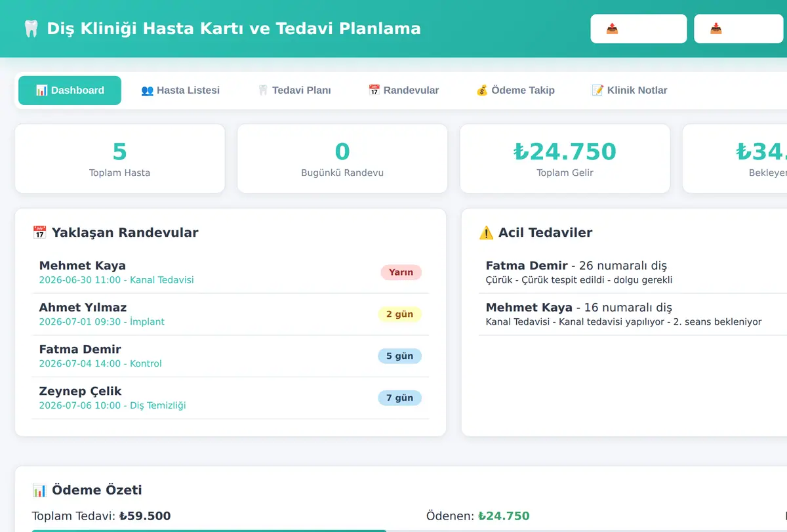Open the Dashboard tab
This screenshot has width=787, height=532.
pos(70,91)
